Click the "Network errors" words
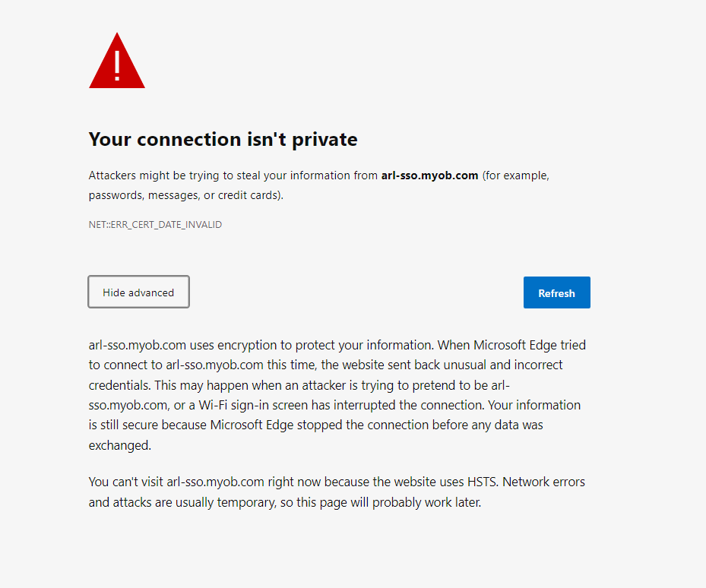 pyautogui.click(x=543, y=482)
